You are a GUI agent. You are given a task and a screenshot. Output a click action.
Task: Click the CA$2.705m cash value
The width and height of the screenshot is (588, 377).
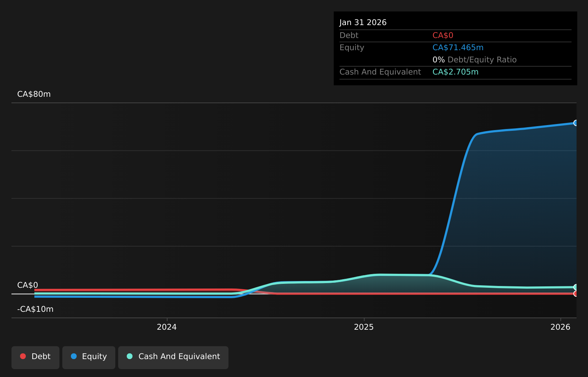[x=456, y=72]
